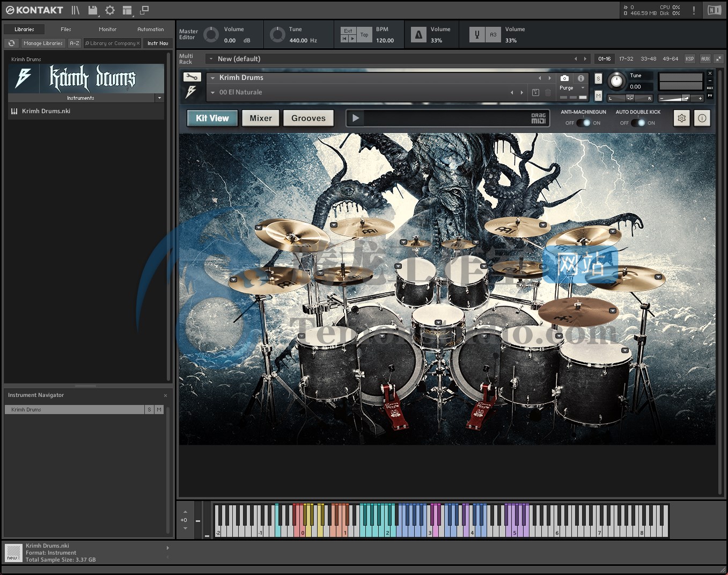
Task: Show the 17-32 multi rack page
Action: (626, 59)
